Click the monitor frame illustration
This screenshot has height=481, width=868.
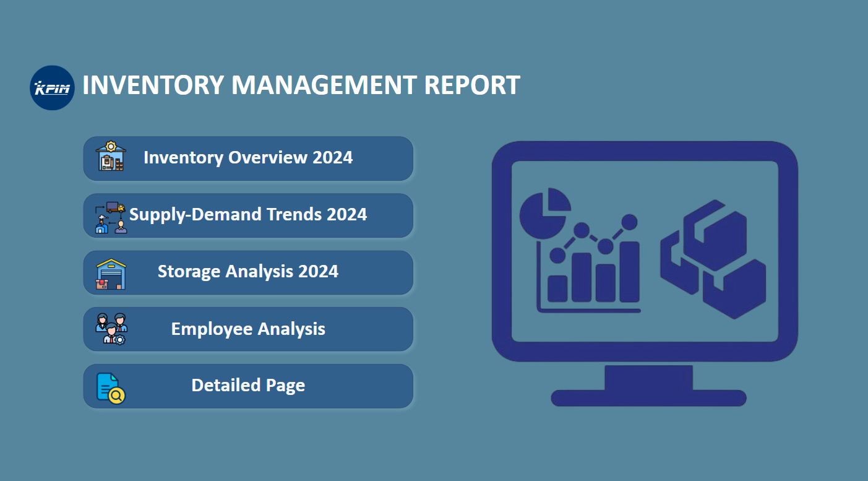pos(645,251)
